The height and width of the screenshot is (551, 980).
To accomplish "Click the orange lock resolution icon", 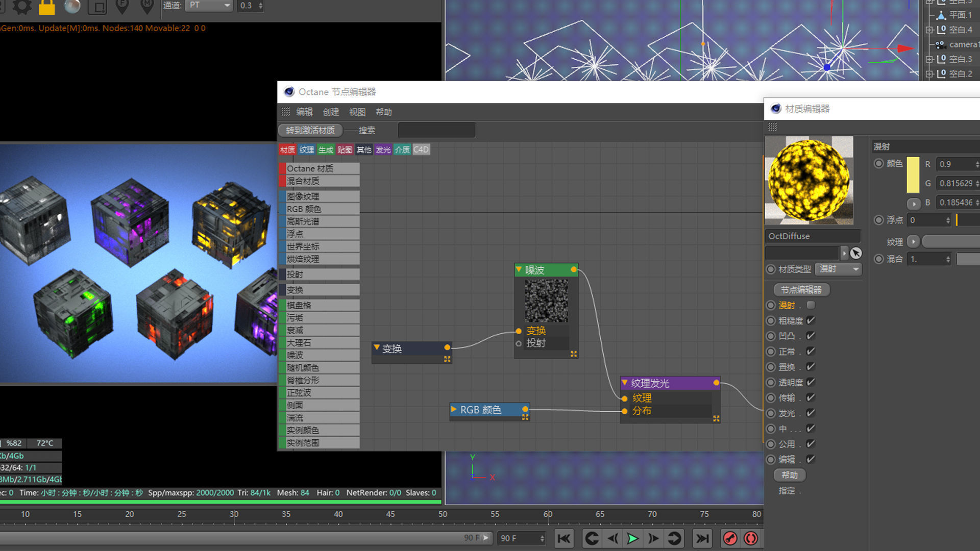I will (x=47, y=6).
